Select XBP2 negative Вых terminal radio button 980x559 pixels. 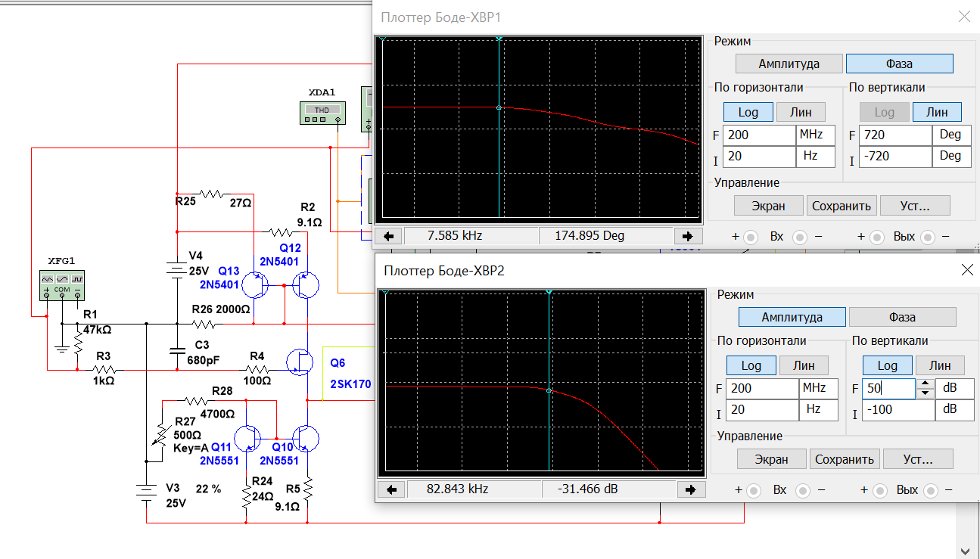(x=932, y=490)
